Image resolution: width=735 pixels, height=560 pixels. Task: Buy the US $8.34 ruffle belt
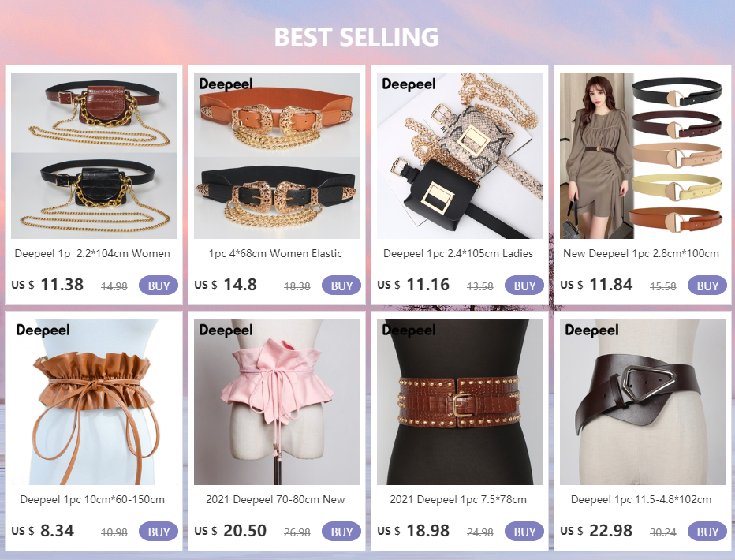click(x=159, y=532)
